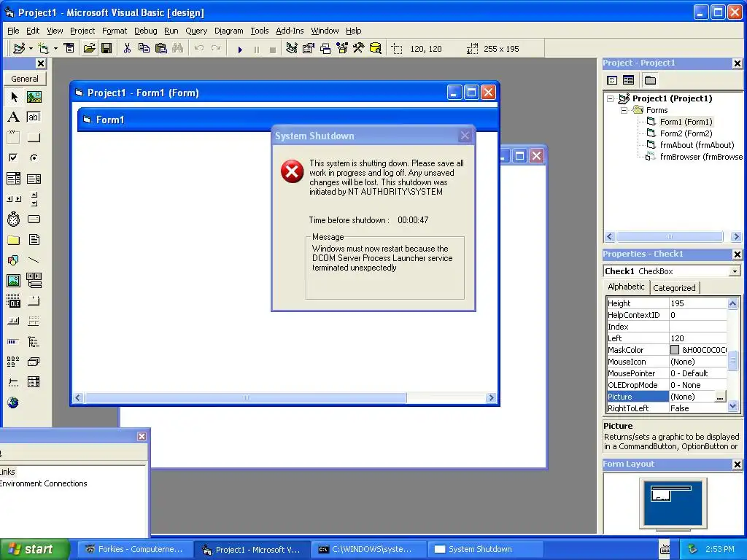Screen dimensions: 747x560
Task: Click the Picture property ellipsis button
Action: 720,397
